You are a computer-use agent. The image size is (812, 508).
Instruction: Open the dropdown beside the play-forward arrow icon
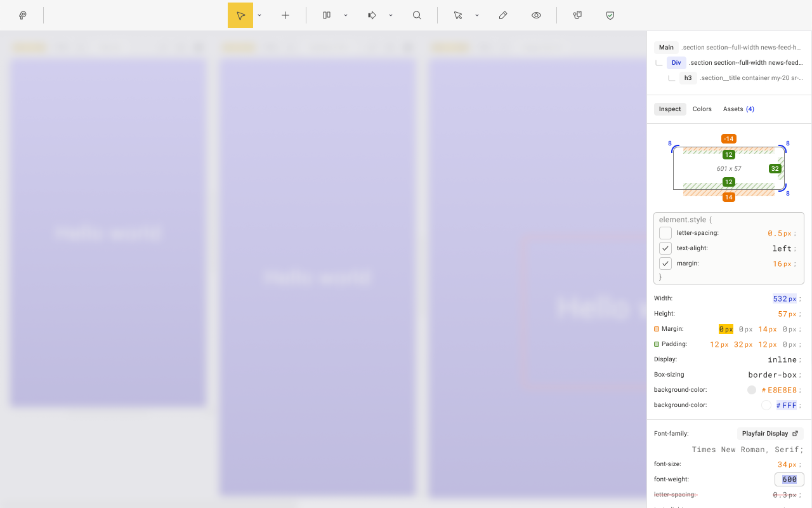click(x=391, y=15)
